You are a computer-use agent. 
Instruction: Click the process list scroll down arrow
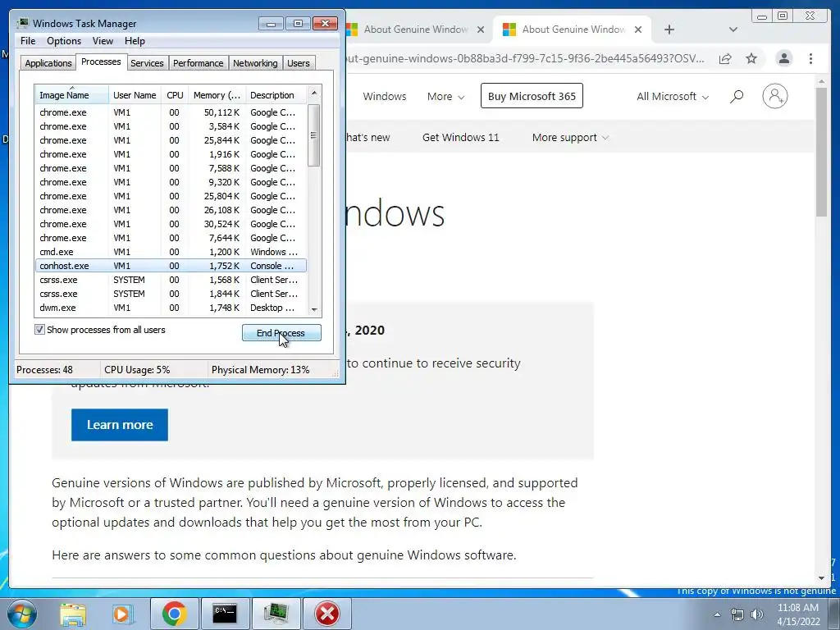(314, 309)
